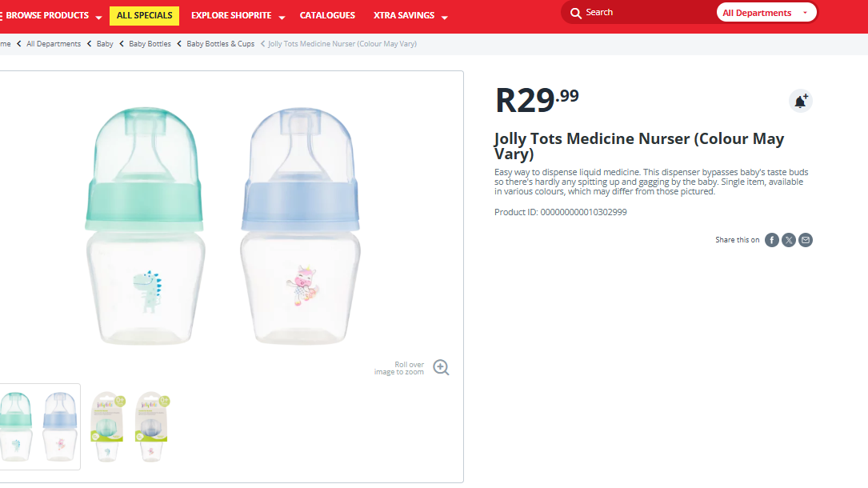Share product via email icon

click(806, 240)
